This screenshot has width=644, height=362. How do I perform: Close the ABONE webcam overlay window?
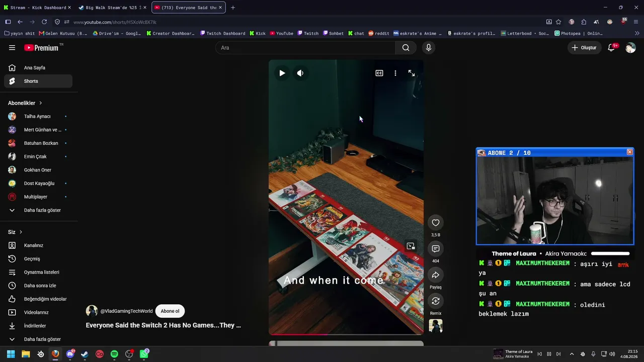pos(629,152)
